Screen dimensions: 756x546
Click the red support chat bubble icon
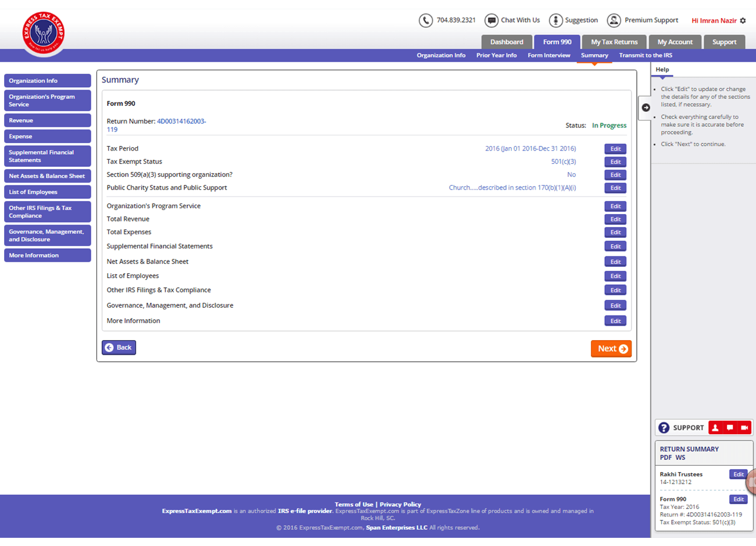pos(730,428)
